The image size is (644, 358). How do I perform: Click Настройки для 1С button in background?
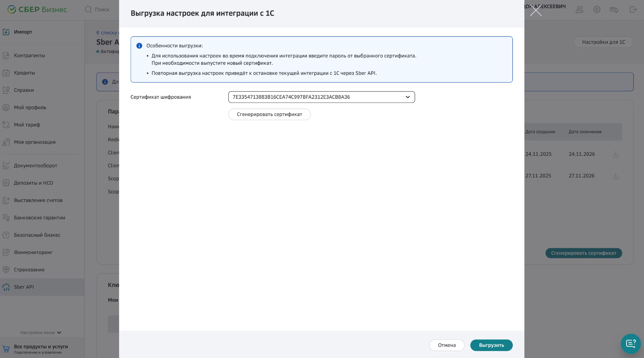[603, 42]
